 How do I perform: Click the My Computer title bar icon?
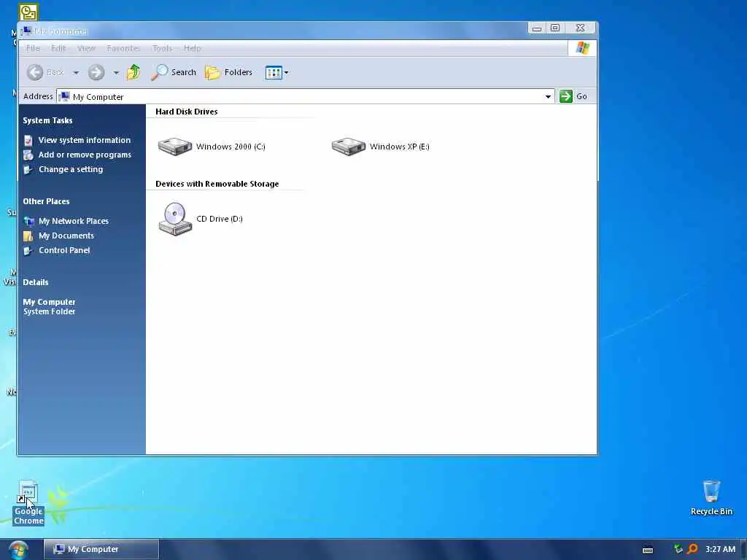pyautogui.click(x=27, y=31)
